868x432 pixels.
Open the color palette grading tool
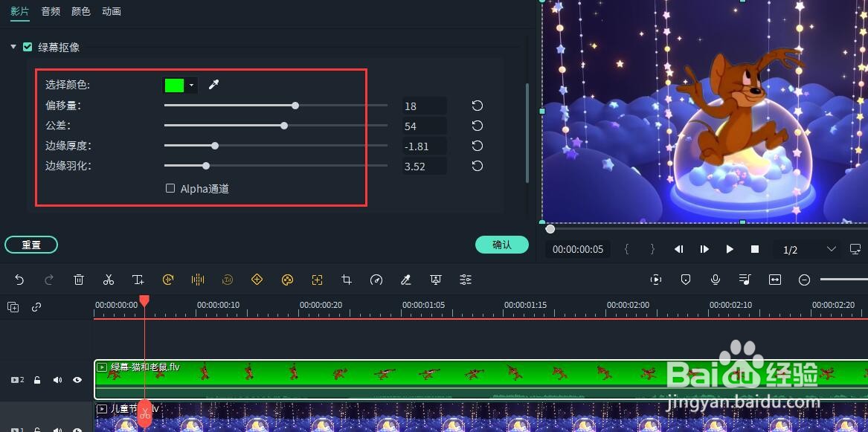coord(287,280)
